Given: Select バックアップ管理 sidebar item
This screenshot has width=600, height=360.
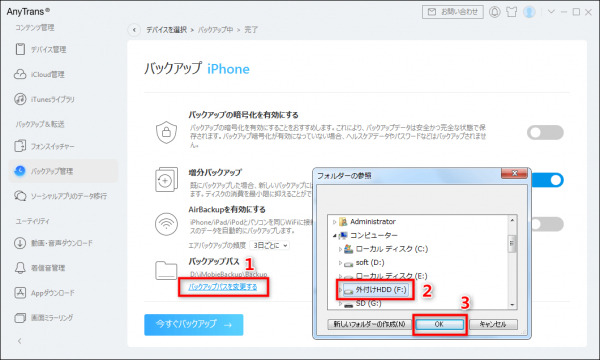Looking at the screenshot, I should point(63,171).
